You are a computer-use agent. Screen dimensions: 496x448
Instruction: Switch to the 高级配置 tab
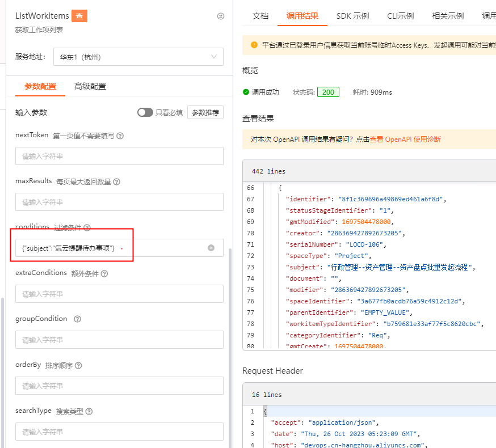click(x=90, y=86)
